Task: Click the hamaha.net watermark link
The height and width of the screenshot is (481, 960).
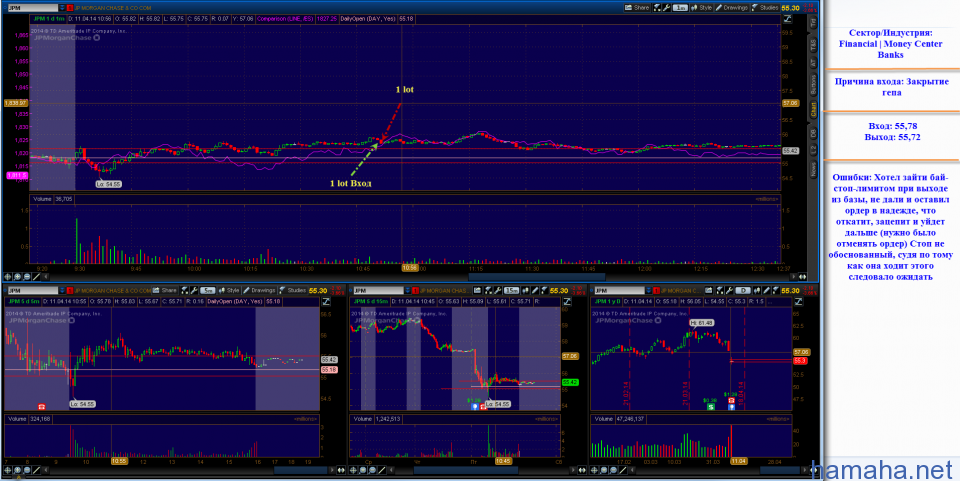Action: [x=884, y=469]
